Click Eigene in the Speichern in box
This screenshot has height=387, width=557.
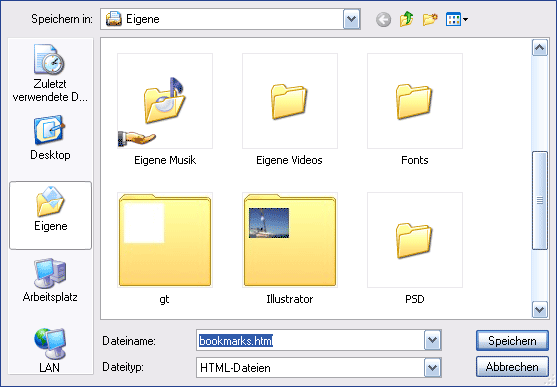[x=143, y=19]
